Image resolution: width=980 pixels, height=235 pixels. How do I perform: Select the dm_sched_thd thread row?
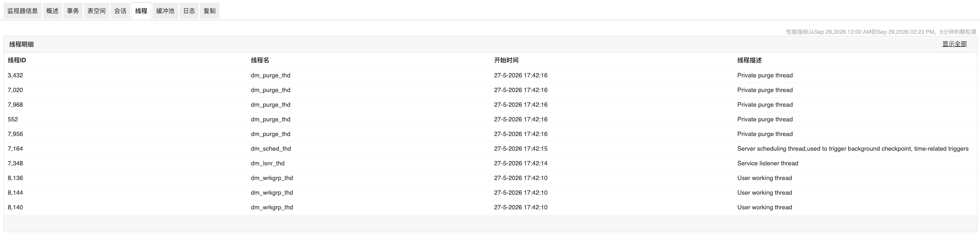490,149
